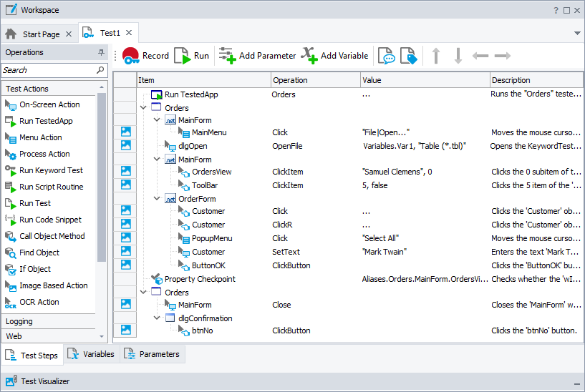Click the Add Variable toolbar icon
Screen dimensions: 585x392
pos(334,56)
